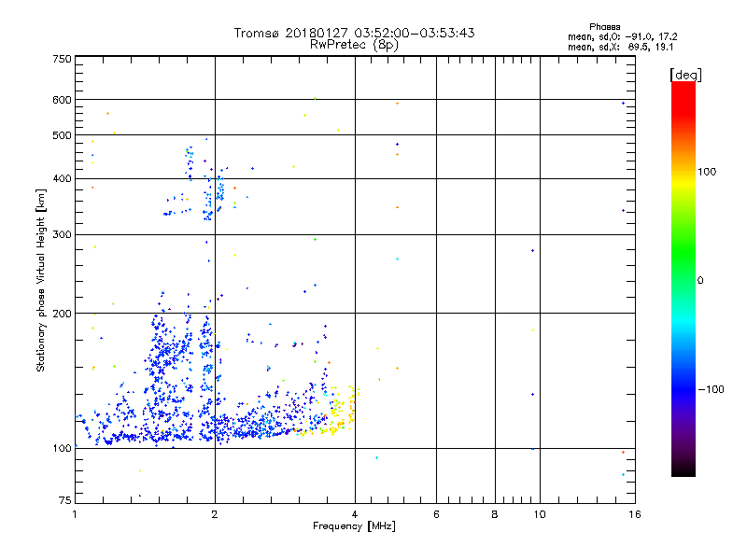
Task: Click the colorbar '0' tick label
Action: pos(700,281)
